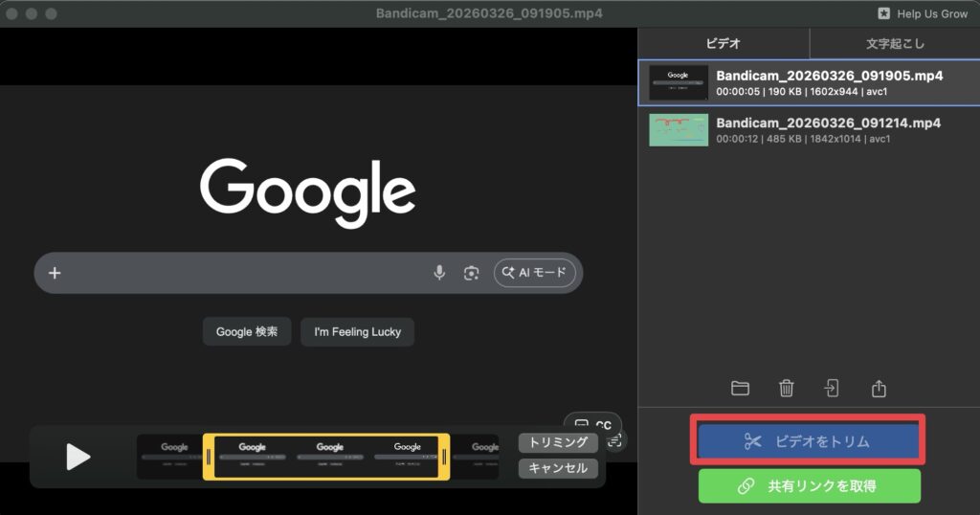Click the Help Us Grow link
The image size is (980, 515).
pyautogui.click(x=931, y=14)
